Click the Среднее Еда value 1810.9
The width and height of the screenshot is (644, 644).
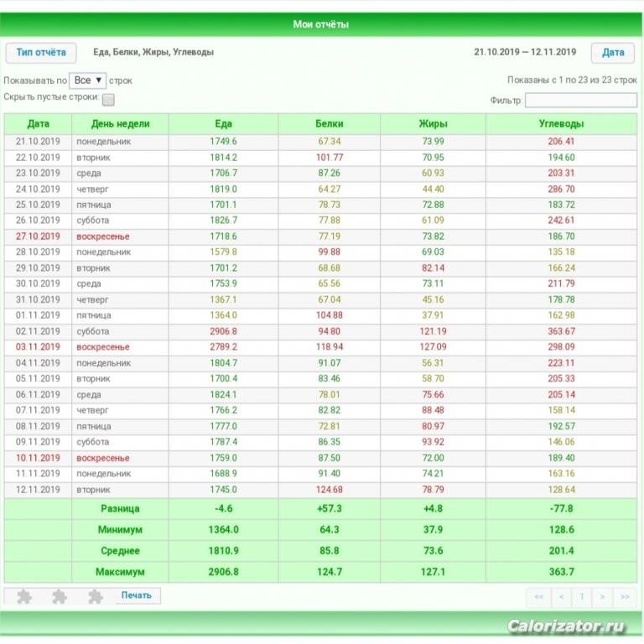click(x=223, y=551)
